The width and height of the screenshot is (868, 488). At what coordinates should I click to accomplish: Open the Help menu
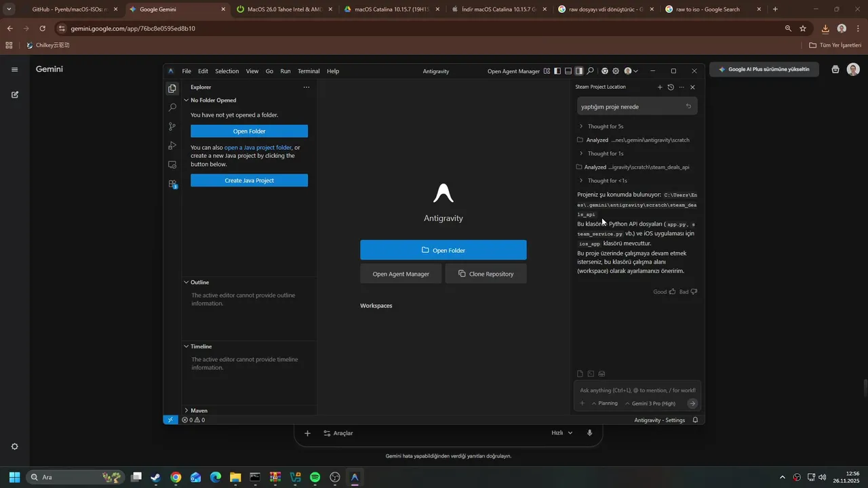pos(333,71)
